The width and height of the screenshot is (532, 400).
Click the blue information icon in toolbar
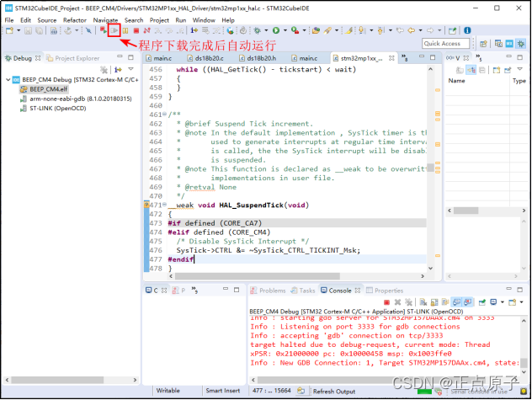(467, 30)
